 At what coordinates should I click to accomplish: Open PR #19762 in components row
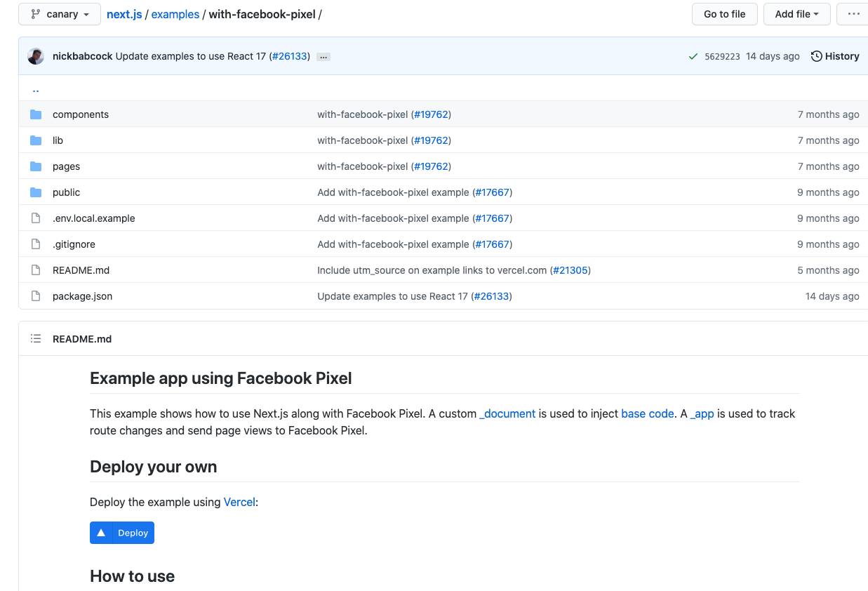coord(431,114)
